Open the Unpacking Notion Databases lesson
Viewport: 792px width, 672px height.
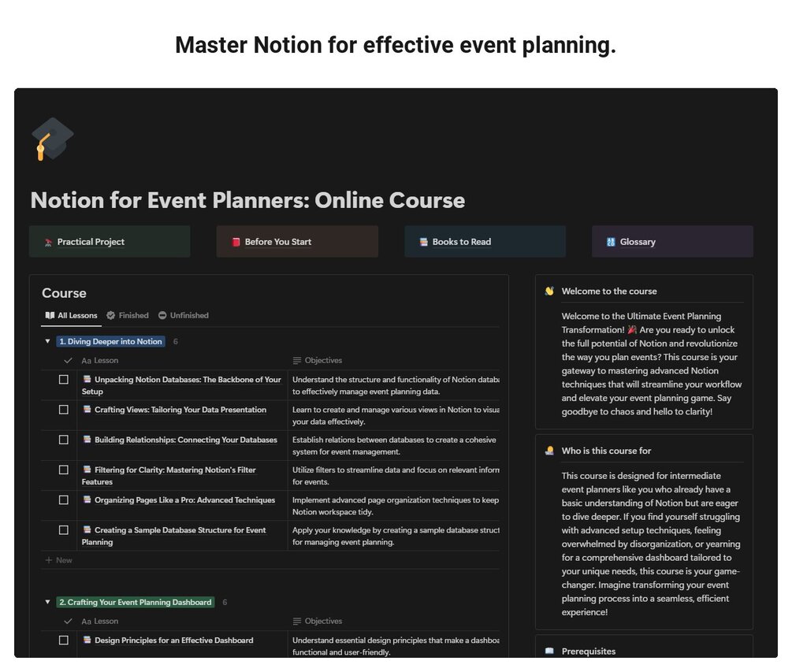(x=181, y=386)
